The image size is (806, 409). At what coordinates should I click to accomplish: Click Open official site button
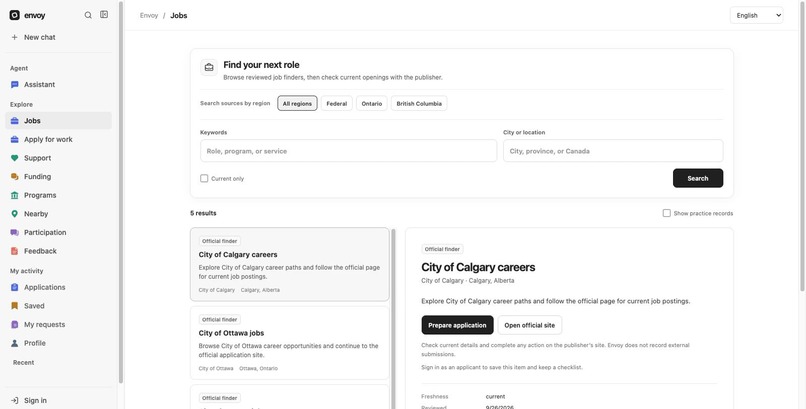529,325
